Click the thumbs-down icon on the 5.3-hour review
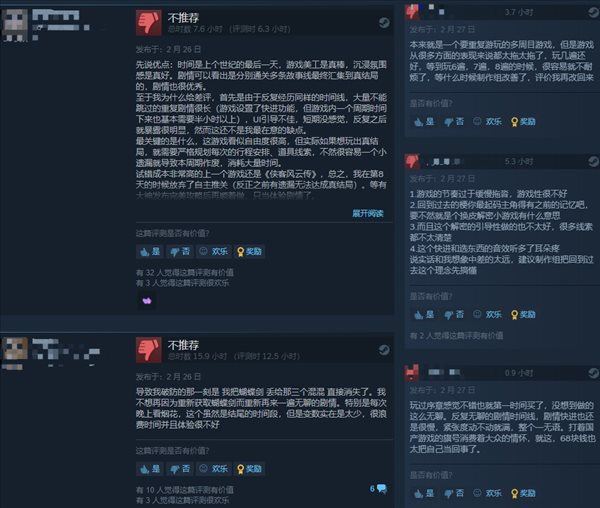This screenshot has width=600, height=508. (x=412, y=161)
